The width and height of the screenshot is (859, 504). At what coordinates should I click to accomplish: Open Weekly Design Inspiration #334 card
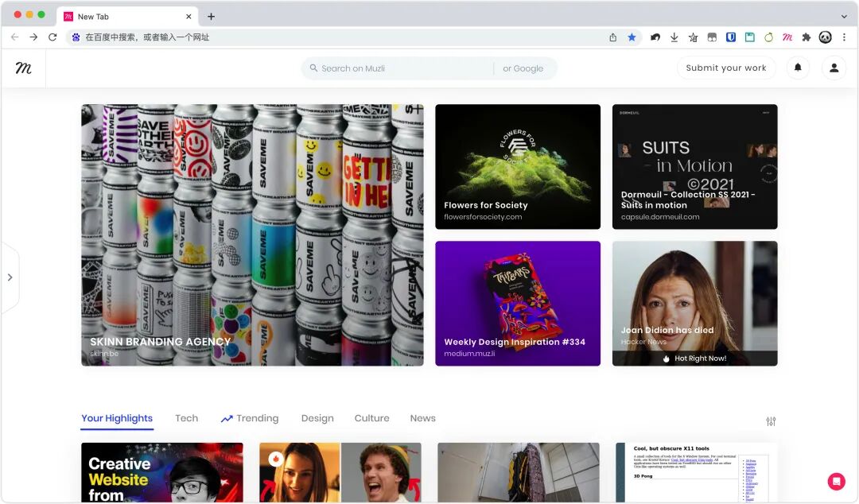click(x=518, y=304)
